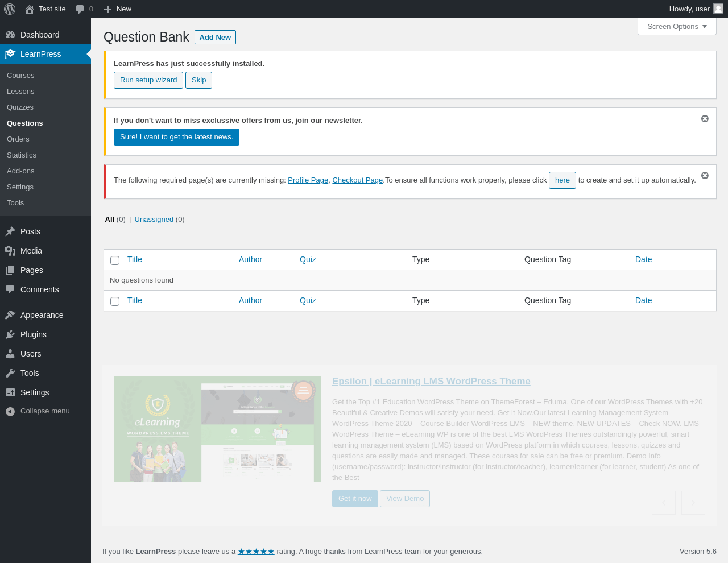Sort by Author in table footer
The height and width of the screenshot is (563, 728).
(x=250, y=300)
